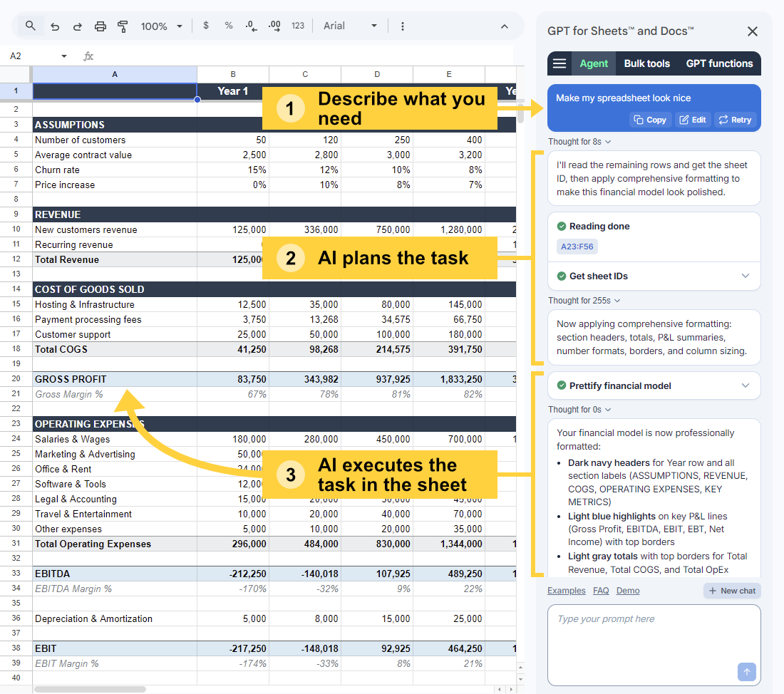Expand the Get sheet IDs step
The image size is (784, 694).
[x=746, y=276]
